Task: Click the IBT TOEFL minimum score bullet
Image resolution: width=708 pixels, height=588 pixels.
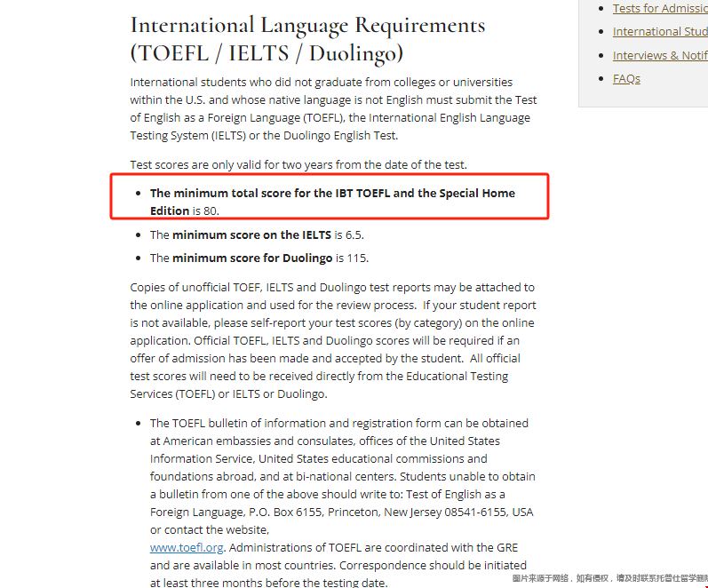Action: (332, 202)
